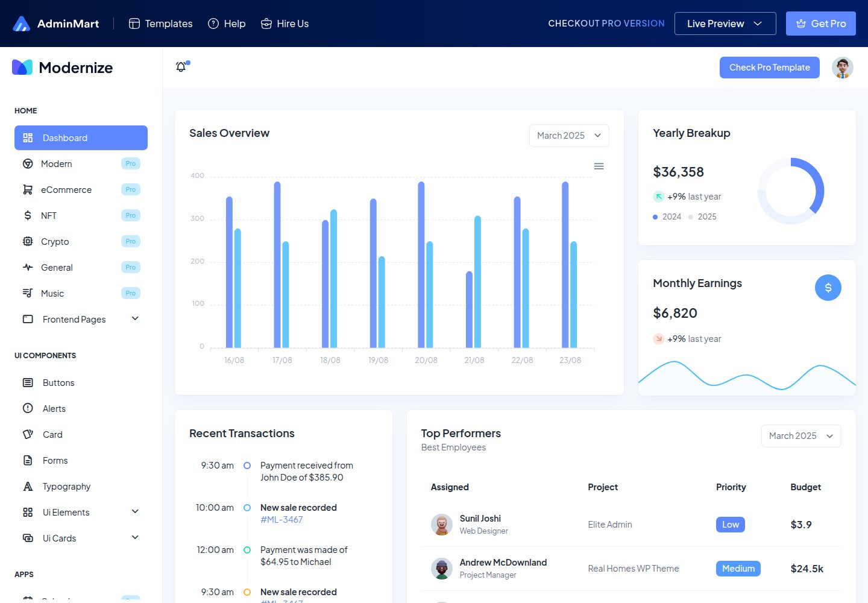The image size is (868, 603).
Task: Click the Low priority badge
Action: [x=731, y=525]
